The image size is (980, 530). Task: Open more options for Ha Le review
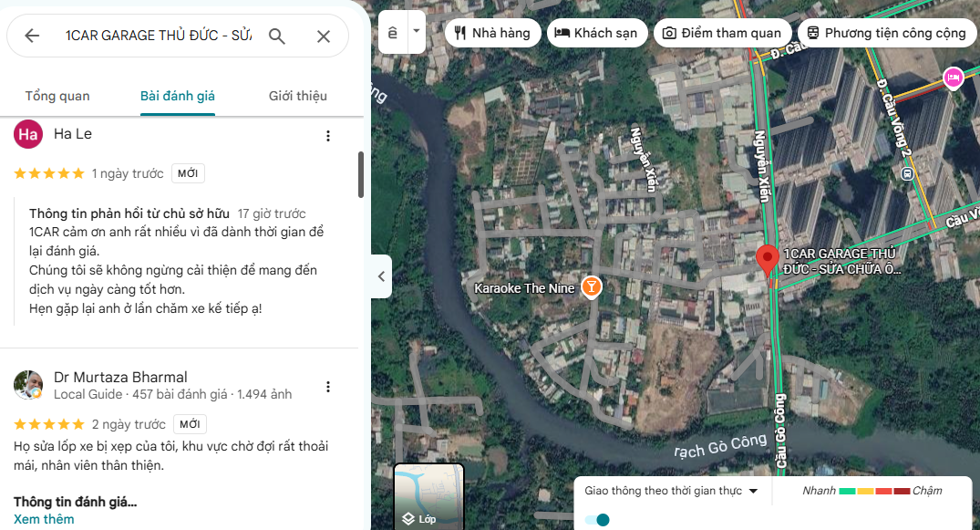click(328, 136)
